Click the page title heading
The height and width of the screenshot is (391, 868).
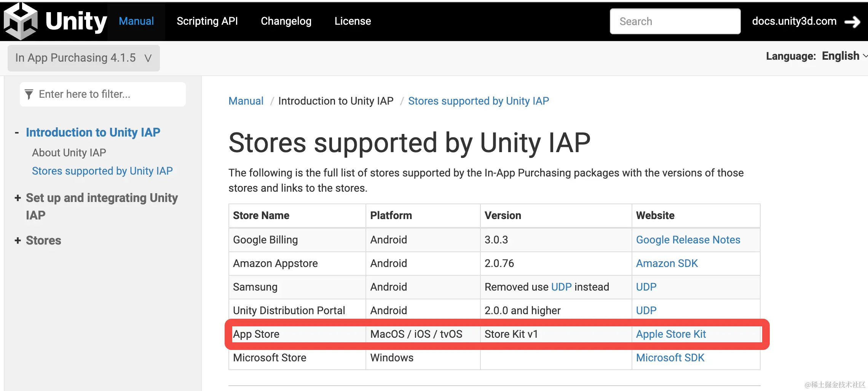(x=409, y=143)
